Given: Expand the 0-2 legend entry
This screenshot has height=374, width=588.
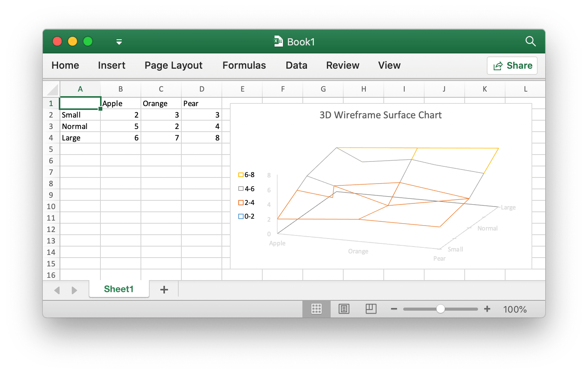Looking at the screenshot, I should pyautogui.click(x=246, y=216).
